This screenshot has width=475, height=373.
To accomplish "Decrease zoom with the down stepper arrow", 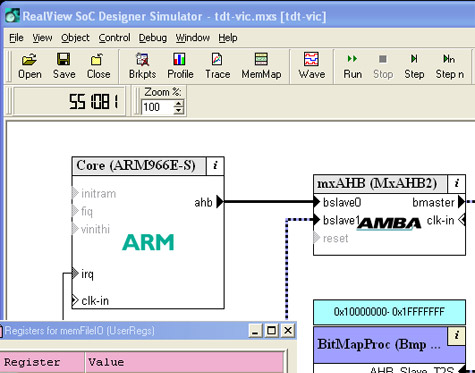I will [179, 111].
